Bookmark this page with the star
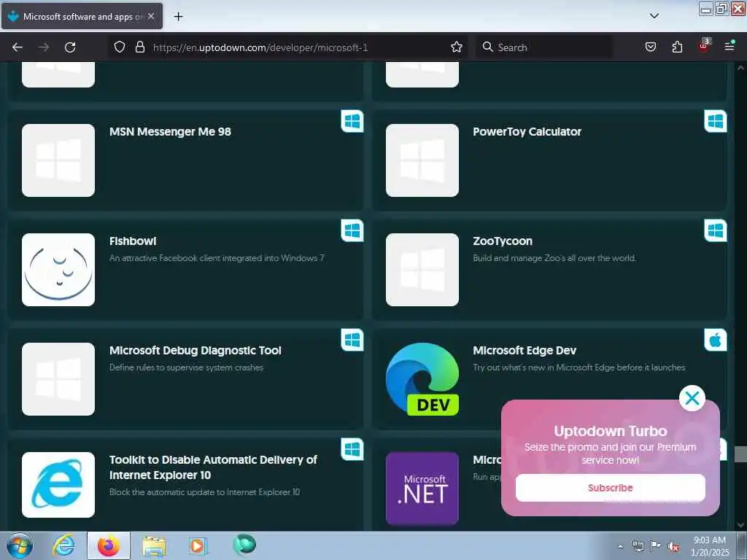The width and height of the screenshot is (747, 560). pos(457,47)
